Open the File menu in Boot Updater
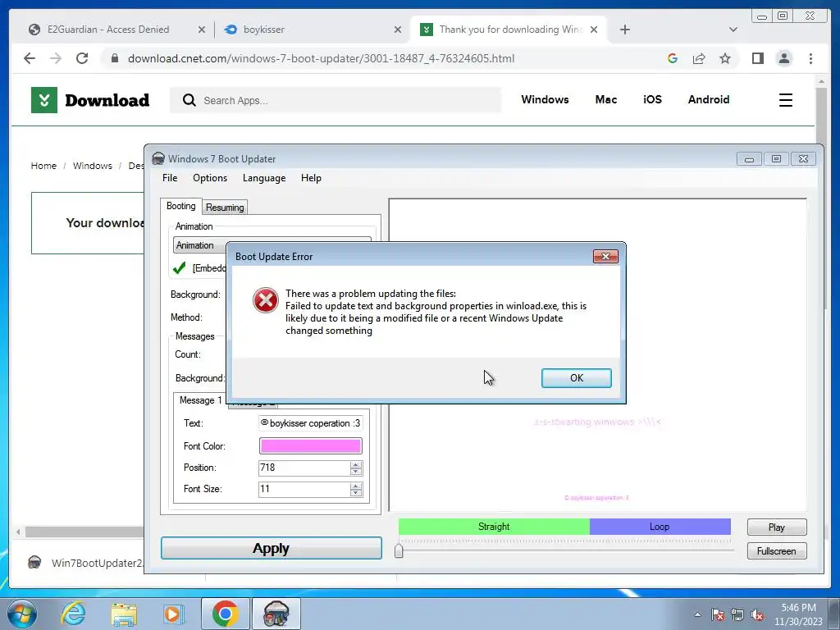This screenshot has width=840, height=630. point(170,178)
